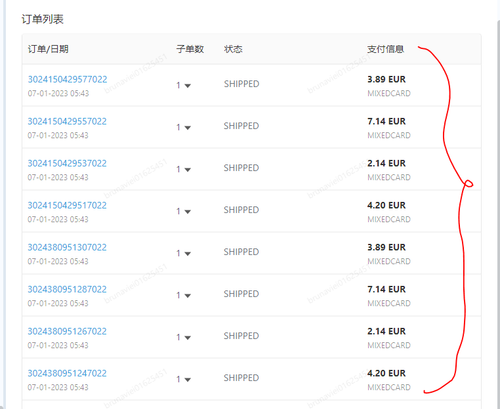500x409 pixels.
Task: Select SHIPPED status of order 3024150429517022
Action: [241, 210]
